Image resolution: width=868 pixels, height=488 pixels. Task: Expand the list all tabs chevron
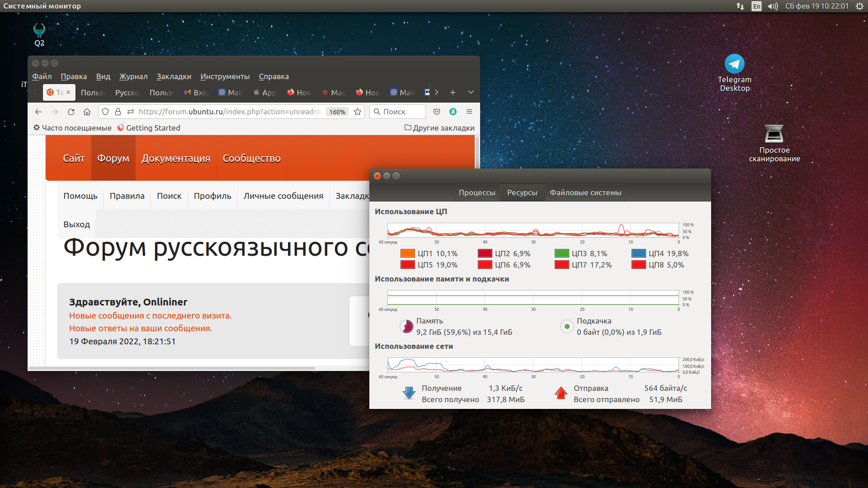point(471,92)
